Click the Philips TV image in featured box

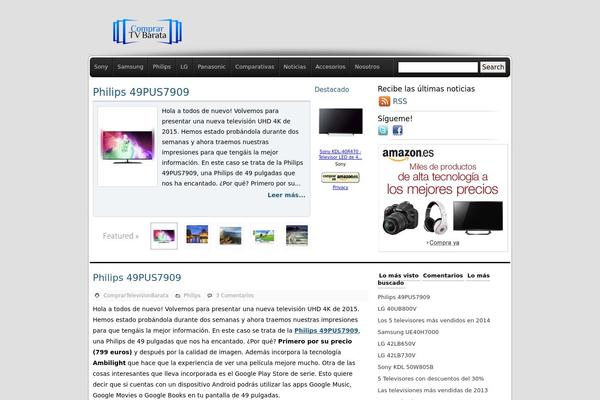point(127,147)
